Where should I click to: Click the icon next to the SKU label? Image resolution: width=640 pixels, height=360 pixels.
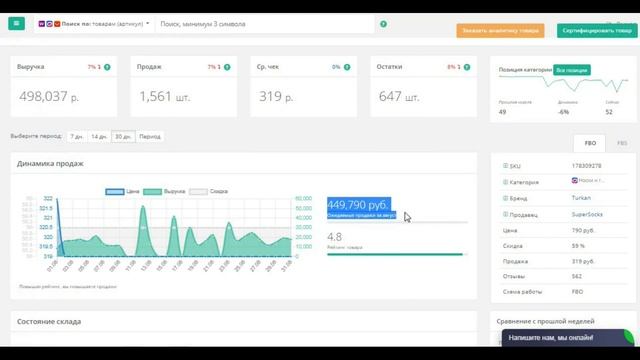click(x=505, y=166)
